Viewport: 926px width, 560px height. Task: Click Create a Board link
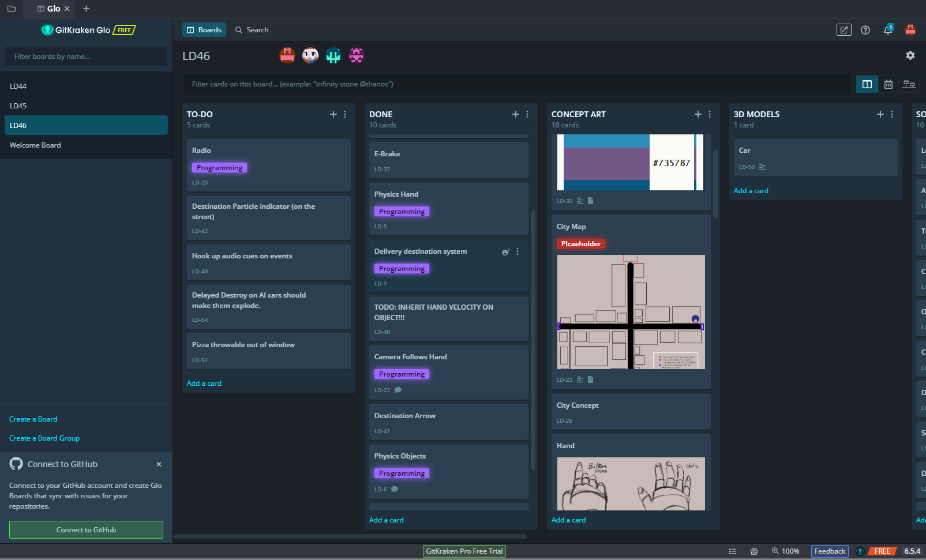coord(33,419)
